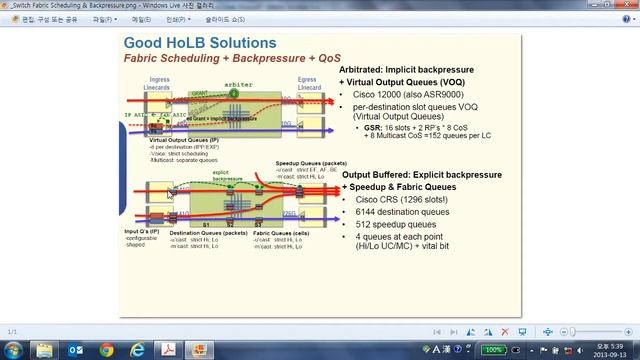This screenshot has height=360, width=640.
Task: Start the 슬라이드 쇼(S) from the toolbar
Action: tap(225, 19)
